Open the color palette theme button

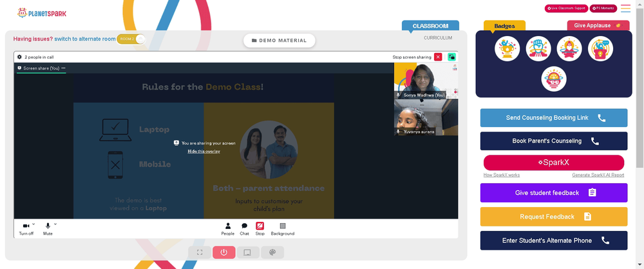(272, 252)
